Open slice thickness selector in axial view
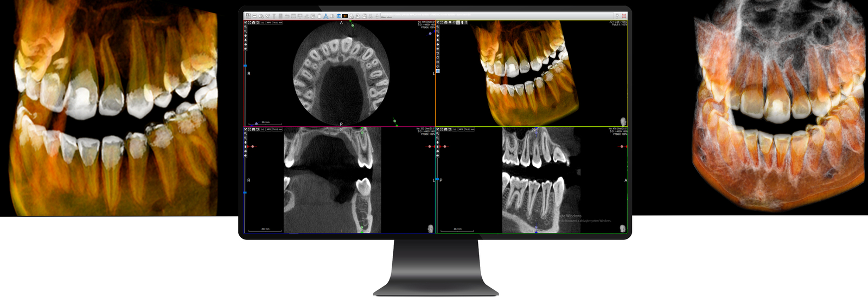Image resolution: width=868 pixels, height=299 pixels. coord(277,23)
